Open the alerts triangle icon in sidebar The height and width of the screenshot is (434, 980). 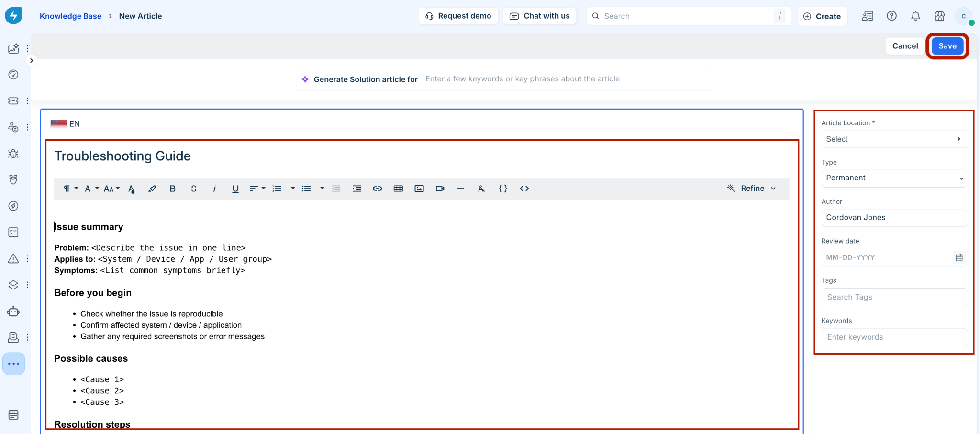pyautogui.click(x=13, y=259)
